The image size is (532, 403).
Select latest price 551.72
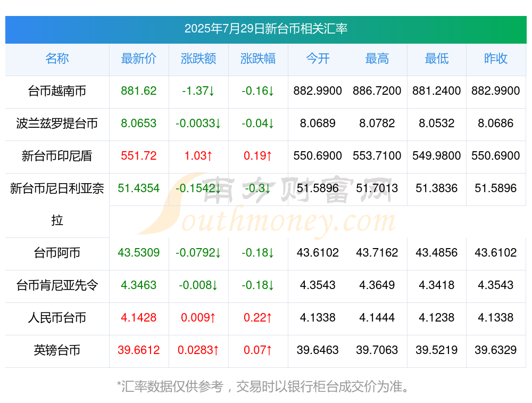(x=139, y=156)
